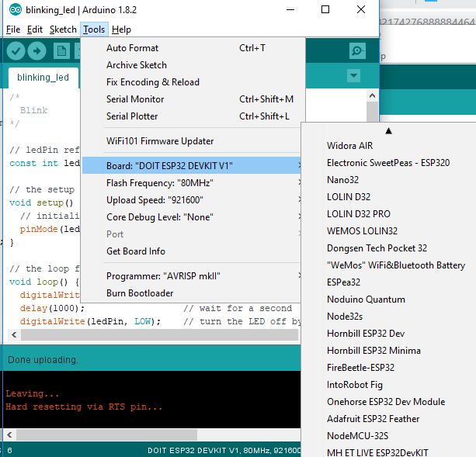Expand the Flash Frequency submenu

point(192,183)
